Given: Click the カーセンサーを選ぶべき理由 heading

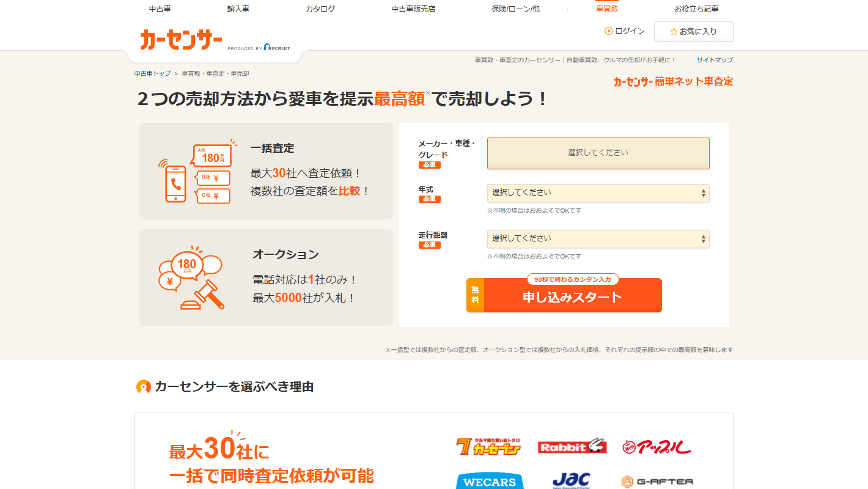Looking at the screenshot, I should (234, 386).
